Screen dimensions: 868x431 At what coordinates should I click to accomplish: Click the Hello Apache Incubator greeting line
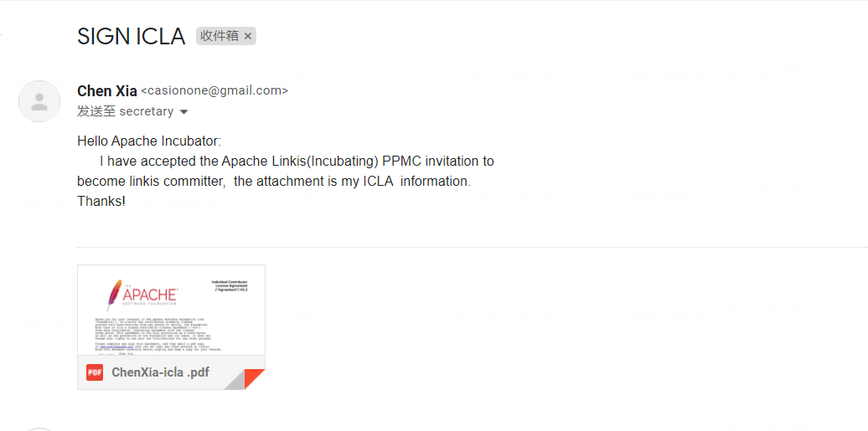tap(149, 141)
